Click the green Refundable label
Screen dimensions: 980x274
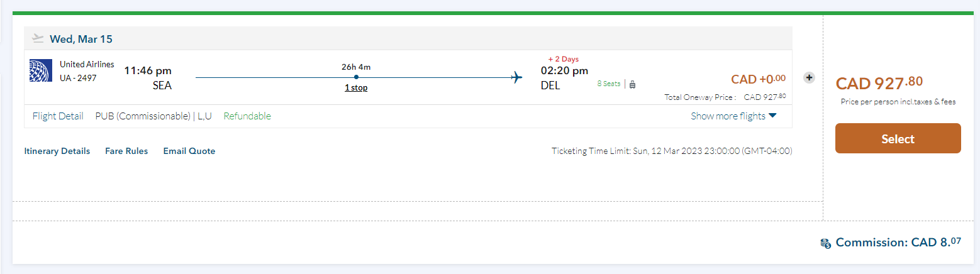[247, 116]
